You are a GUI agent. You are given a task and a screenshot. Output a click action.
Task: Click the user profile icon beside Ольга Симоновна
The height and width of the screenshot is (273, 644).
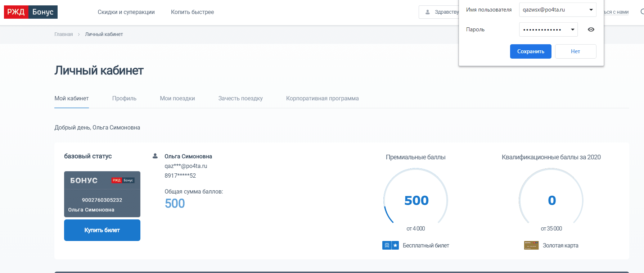(x=155, y=156)
